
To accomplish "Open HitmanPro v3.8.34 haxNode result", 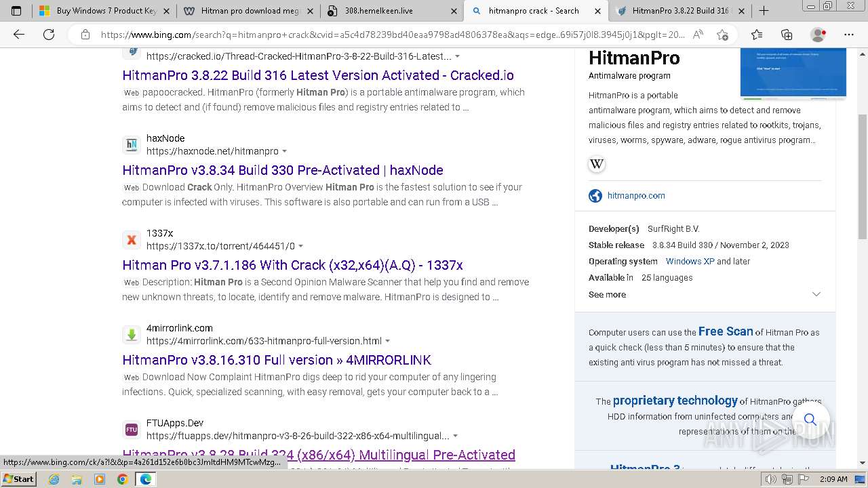I will tap(283, 170).
